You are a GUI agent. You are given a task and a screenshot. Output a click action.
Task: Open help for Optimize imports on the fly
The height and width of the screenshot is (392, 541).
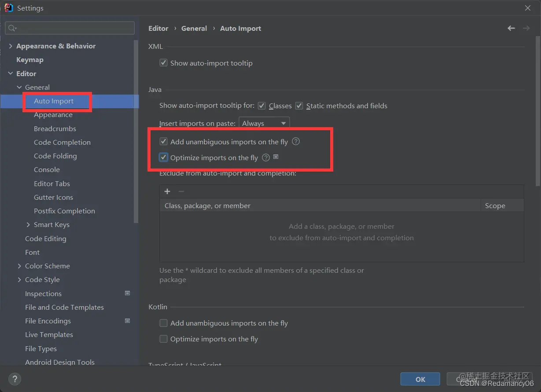coord(266,158)
